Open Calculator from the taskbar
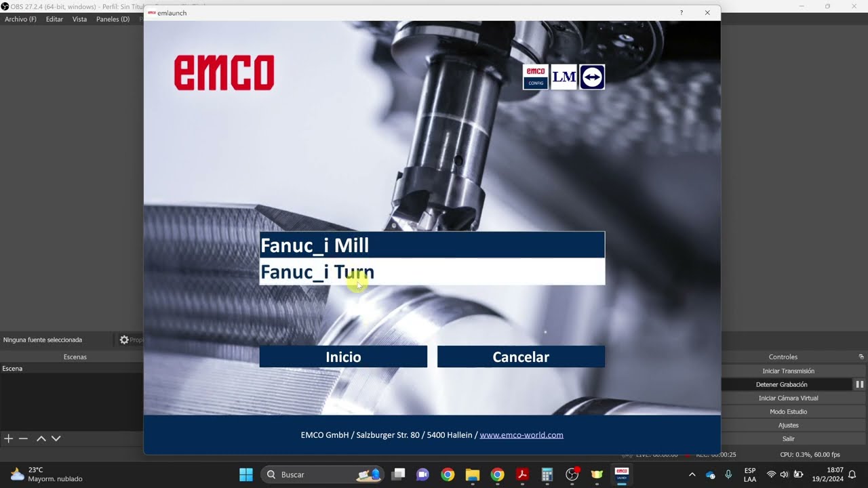Viewport: 868px width, 488px height. click(547, 474)
